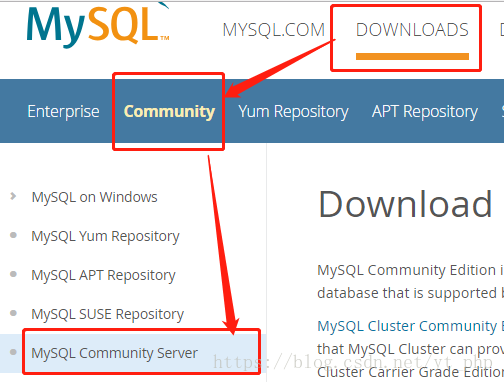Click the MySQL logo

click(98, 25)
